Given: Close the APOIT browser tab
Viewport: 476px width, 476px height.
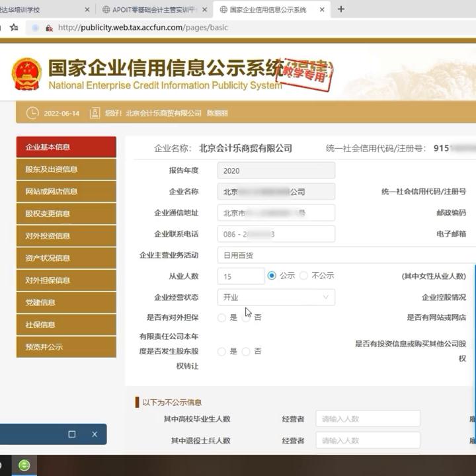Looking at the screenshot, I should pyautogui.click(x=205, y=10).
